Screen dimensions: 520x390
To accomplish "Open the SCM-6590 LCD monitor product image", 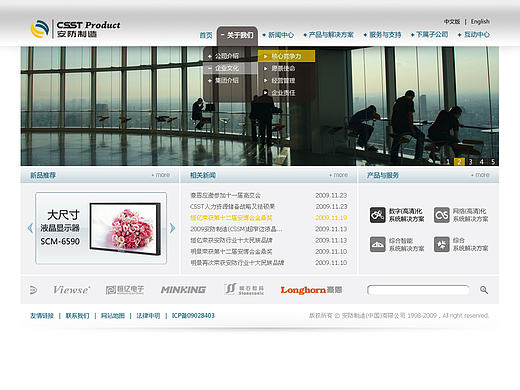I will tap(125, 229).
